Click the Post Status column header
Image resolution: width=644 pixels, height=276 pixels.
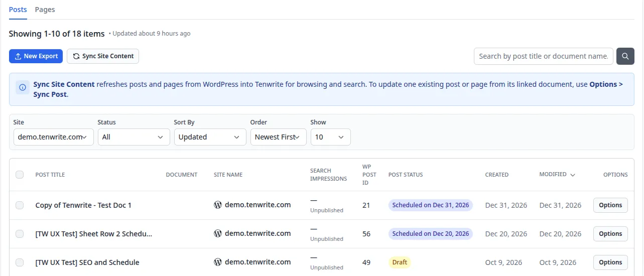(406, 175)
